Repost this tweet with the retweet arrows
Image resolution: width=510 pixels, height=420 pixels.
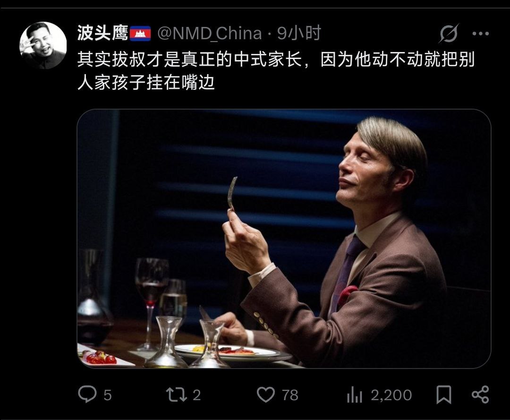tap(176, 394)
